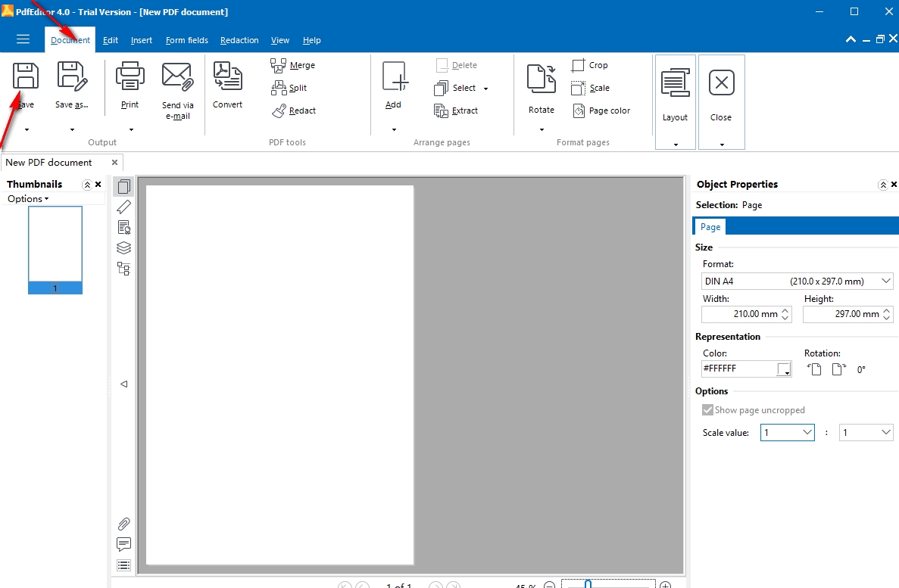This screenshot has height=588, width=899.
Task: Click the Crop tool
Action: tap(590, 65)
